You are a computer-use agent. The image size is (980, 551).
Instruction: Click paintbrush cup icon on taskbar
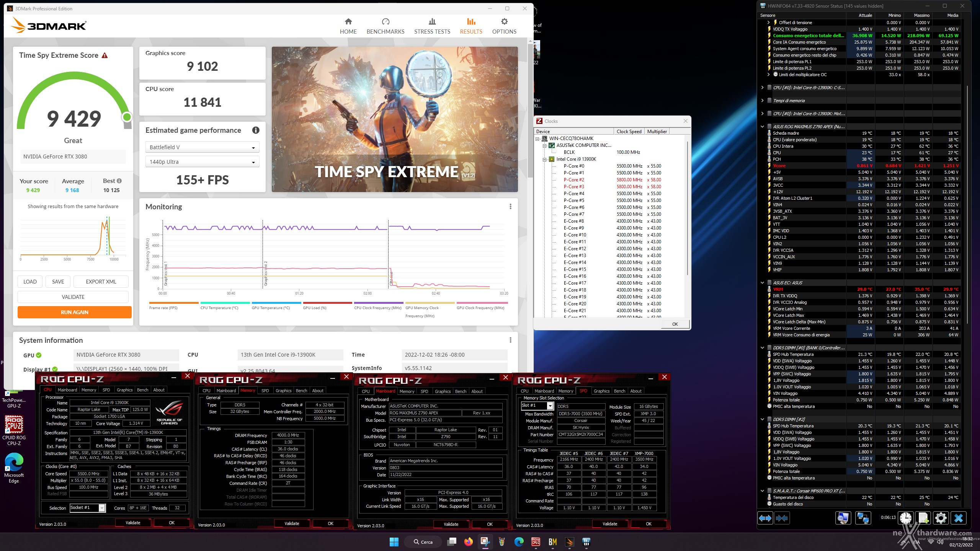pos(502,542)
